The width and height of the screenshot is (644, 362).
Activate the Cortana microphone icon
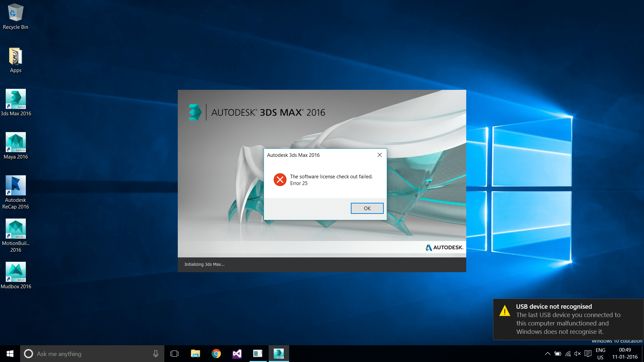click(x=156, y=354)
